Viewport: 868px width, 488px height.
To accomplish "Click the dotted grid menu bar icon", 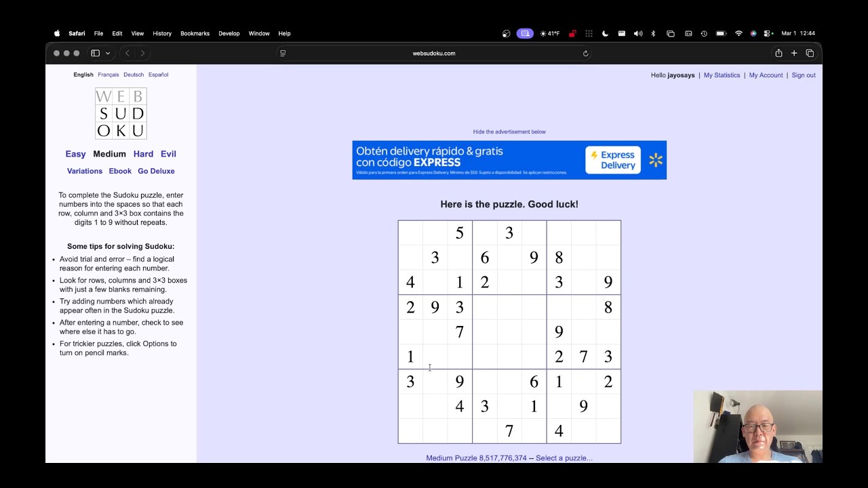I will [589, 33].
